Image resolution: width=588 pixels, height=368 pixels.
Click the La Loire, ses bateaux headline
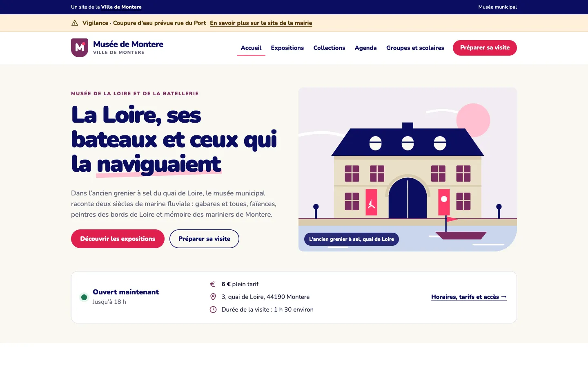pos(174,140)
